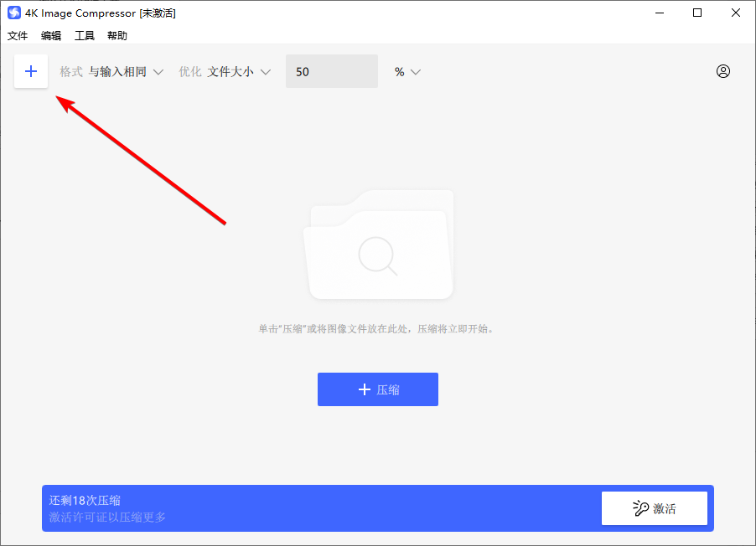Open the 帮助 menu
The width and height of the screenshot is (756, 546).
pos(117,36)
